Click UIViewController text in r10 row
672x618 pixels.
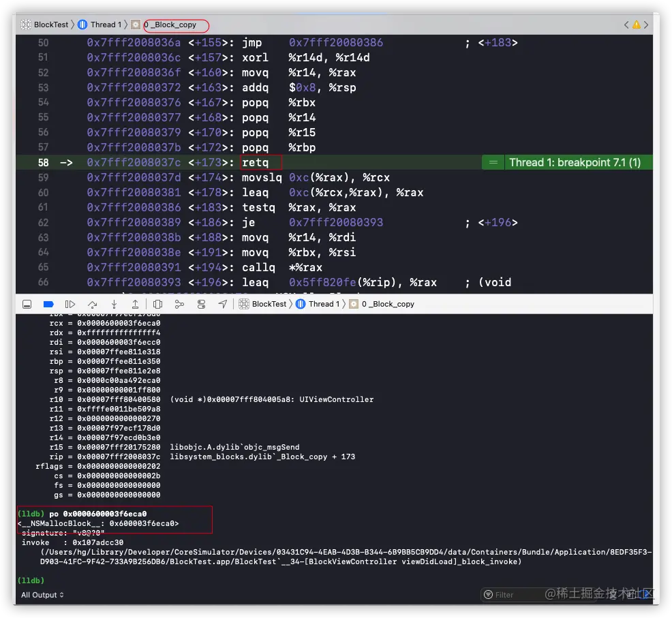pyautogui.click(x=337, y=400)
